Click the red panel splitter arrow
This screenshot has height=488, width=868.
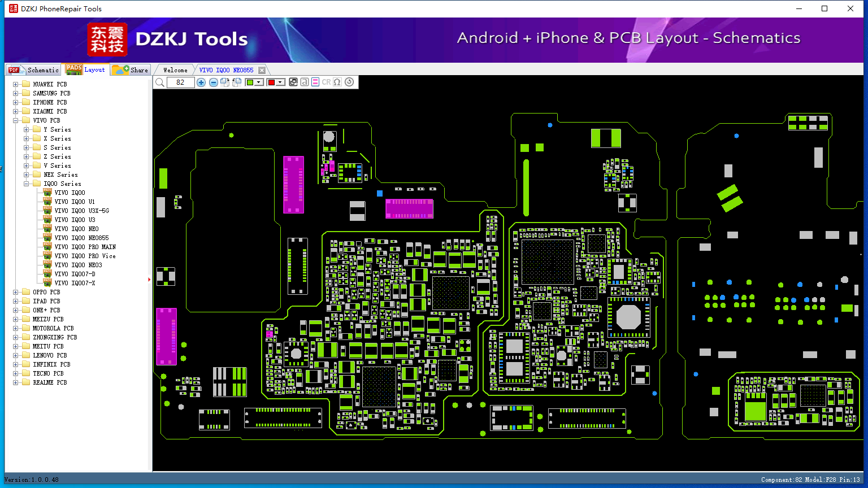149,279
